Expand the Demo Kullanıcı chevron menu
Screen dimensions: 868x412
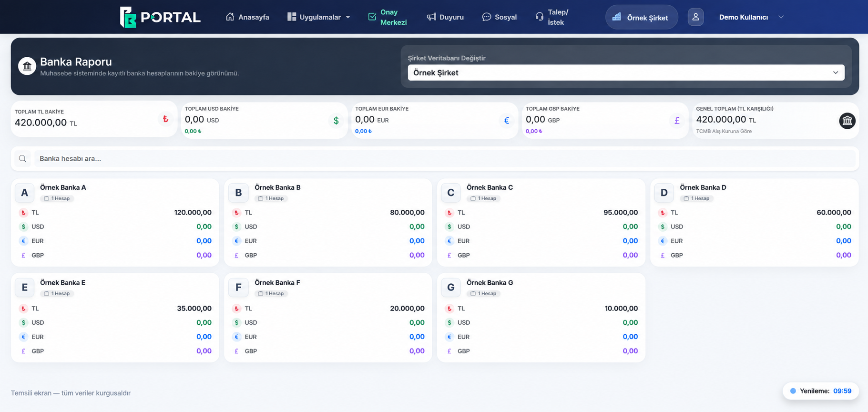(x=781, y=17)
